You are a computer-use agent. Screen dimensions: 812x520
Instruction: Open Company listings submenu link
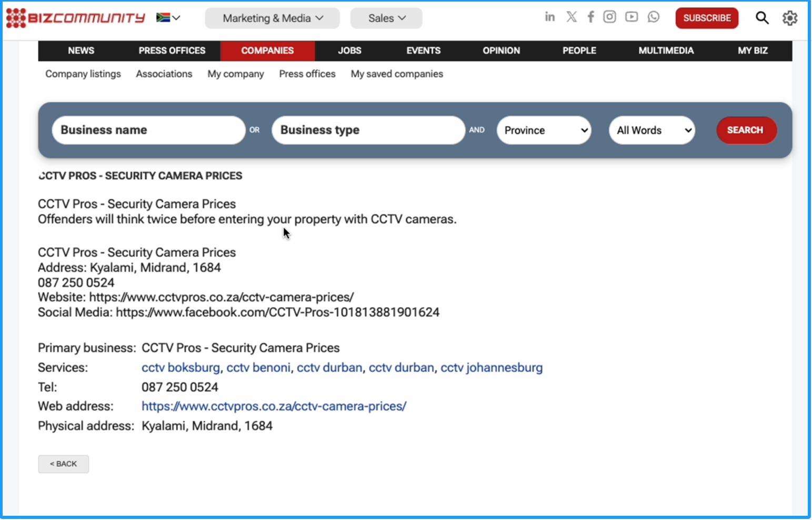point(83,74)
